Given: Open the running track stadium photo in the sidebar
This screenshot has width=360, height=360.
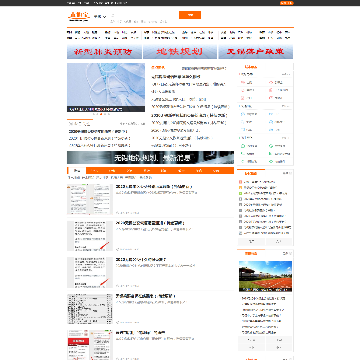Looking at the screenshot, I should 265,276.
